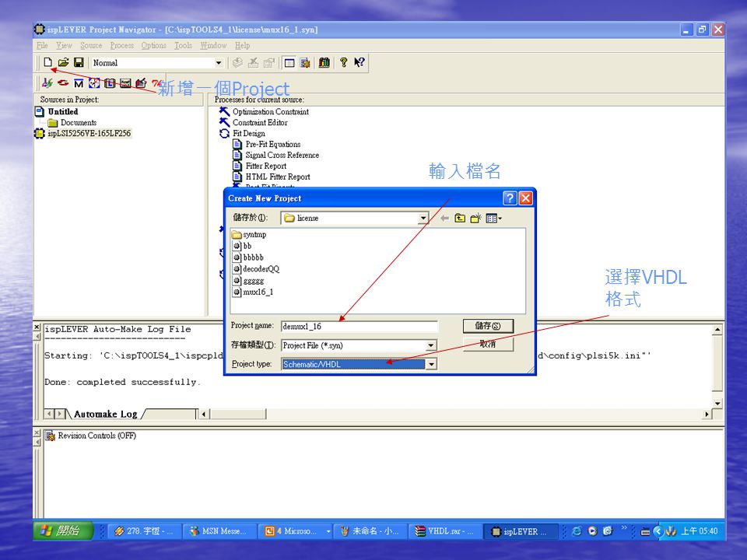The height and width of the screenshot is (560, 747).
Task: Click the Project name input field
Action: click(x=359, y=326)
